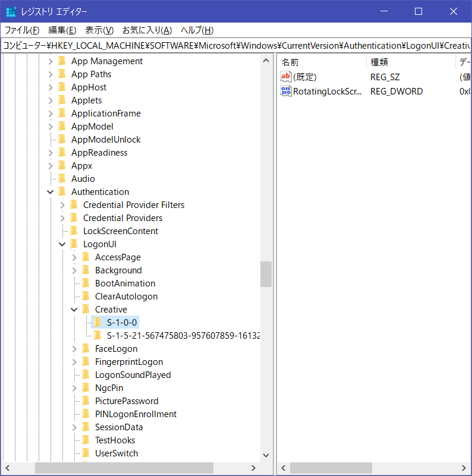Click the RotatingLockScr DWORD value icon
This screenshot has width=472, height=476.
pos(285,91)
